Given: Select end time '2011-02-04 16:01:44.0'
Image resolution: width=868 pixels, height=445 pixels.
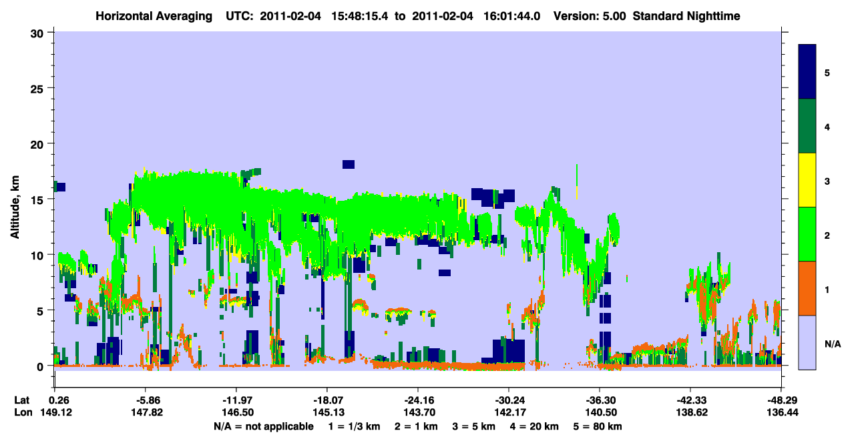Looking at the screenshot, I should (x=477, y=15).
